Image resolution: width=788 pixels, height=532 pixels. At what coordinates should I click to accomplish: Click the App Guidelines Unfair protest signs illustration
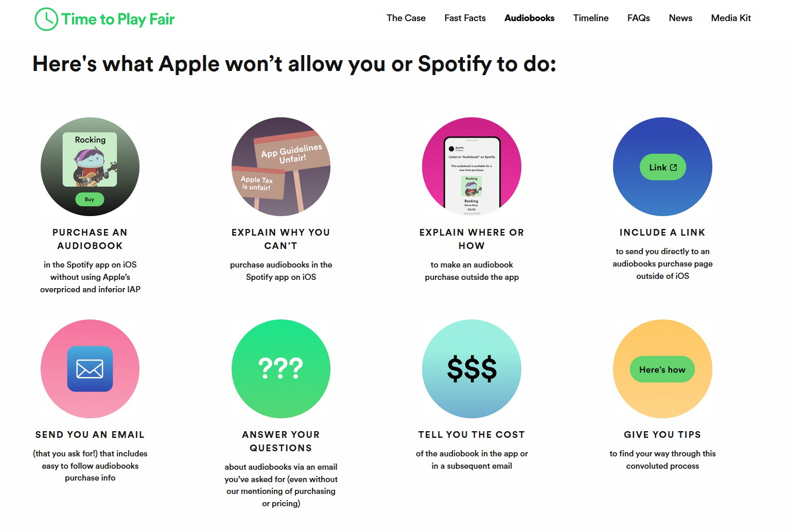pos(281,167)
